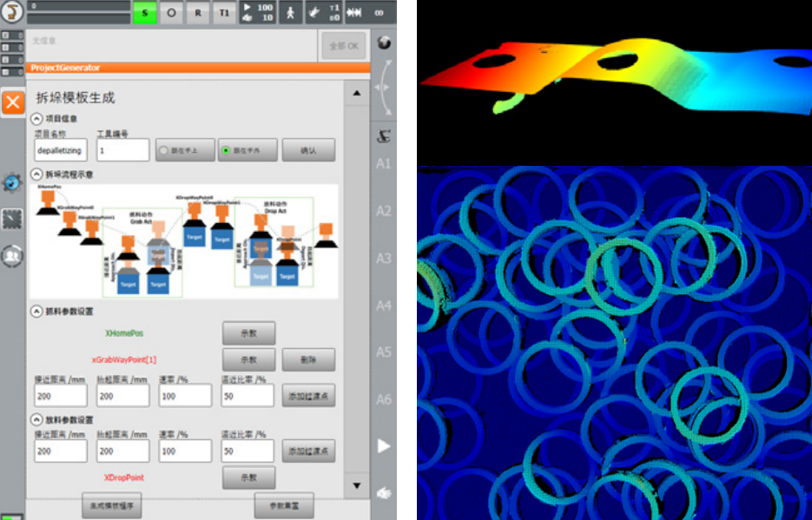Image resolution: width=812 pixels, height=520 pixels.
Task: Click grab section speed field 100
Action: pos(185,396)
